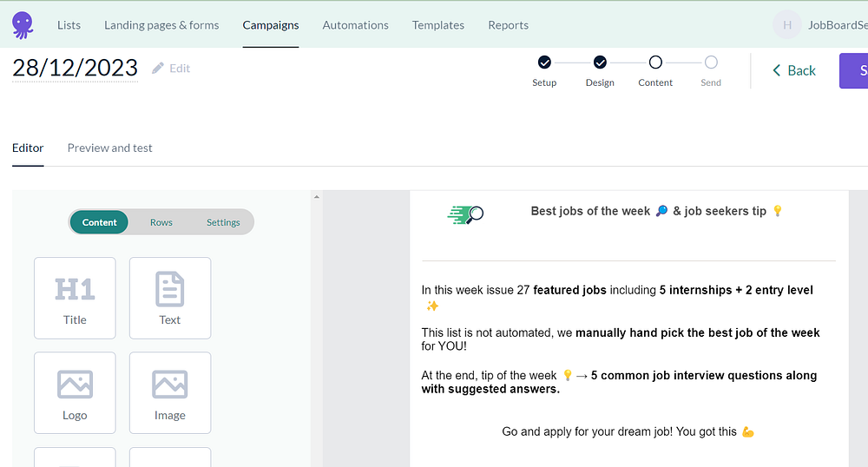
Task: Click the 'This list is not automated' paragraph
Action: coord(621,339)
